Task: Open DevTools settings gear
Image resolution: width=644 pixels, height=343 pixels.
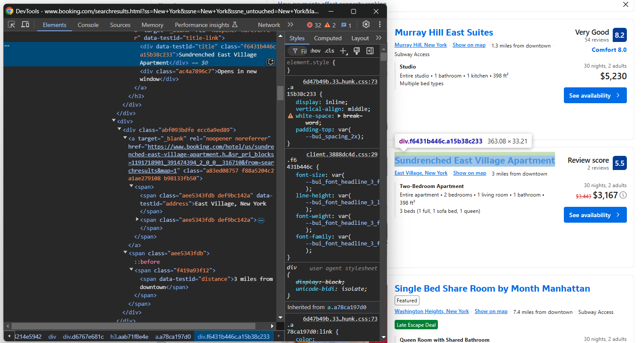Action: [366, 24]
